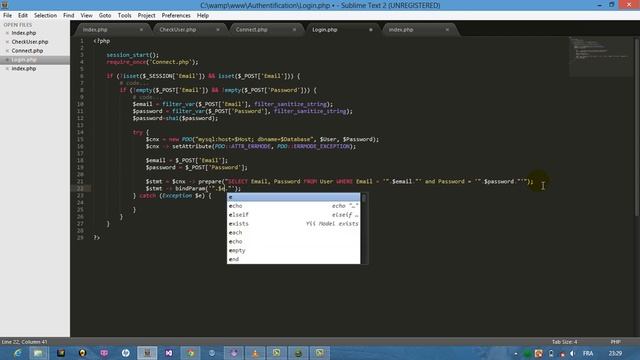
Task: Choose 'end' from the autocomplete list
Action: 293,260
